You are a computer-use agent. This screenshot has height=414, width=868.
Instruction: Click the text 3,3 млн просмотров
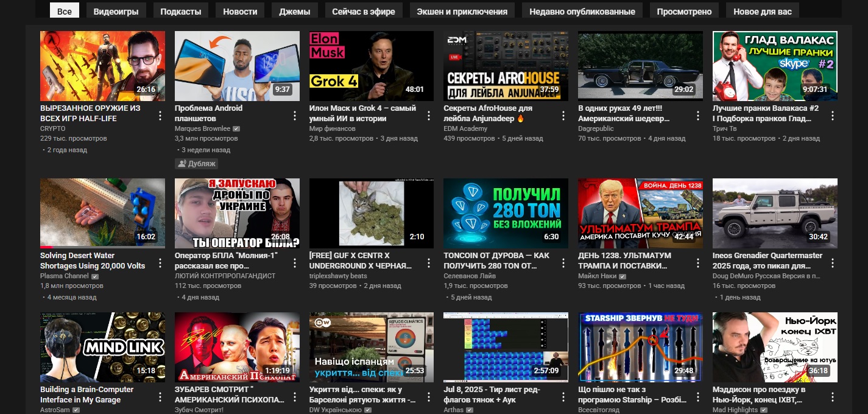click(206, 139)
